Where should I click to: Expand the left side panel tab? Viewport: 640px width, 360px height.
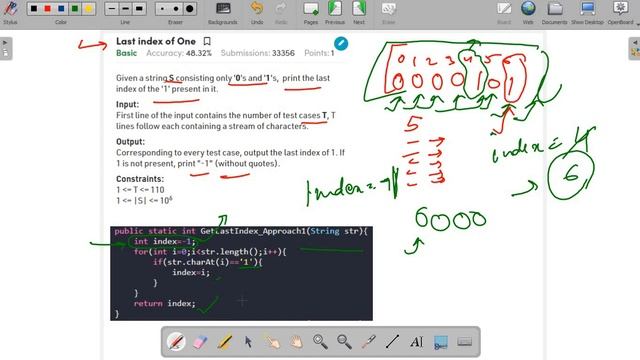pos(5,48)
